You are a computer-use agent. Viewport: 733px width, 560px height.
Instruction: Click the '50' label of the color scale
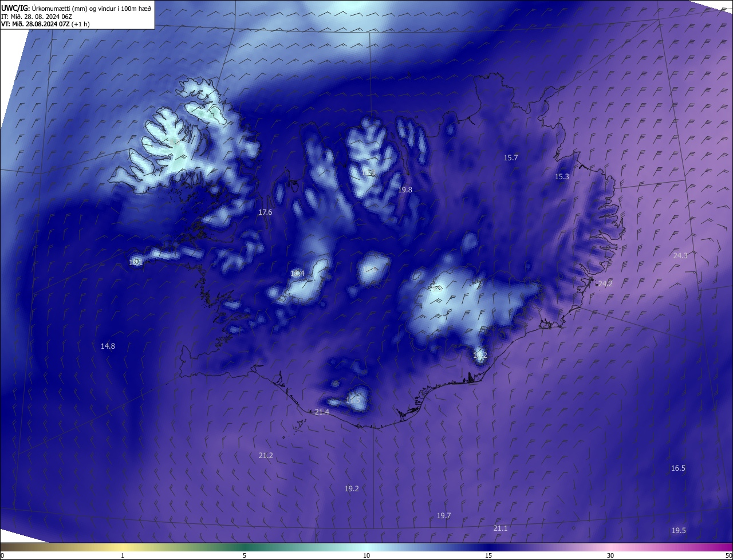pos(728,556)
